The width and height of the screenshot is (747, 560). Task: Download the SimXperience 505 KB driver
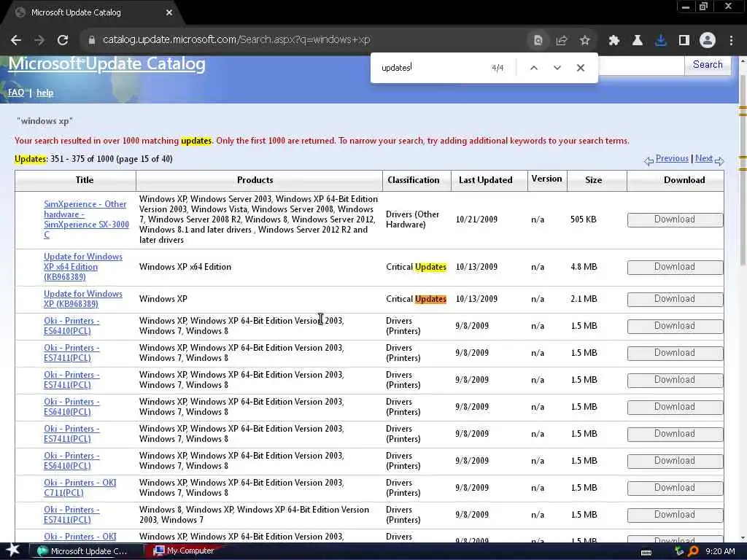click(x=675, y=219)
